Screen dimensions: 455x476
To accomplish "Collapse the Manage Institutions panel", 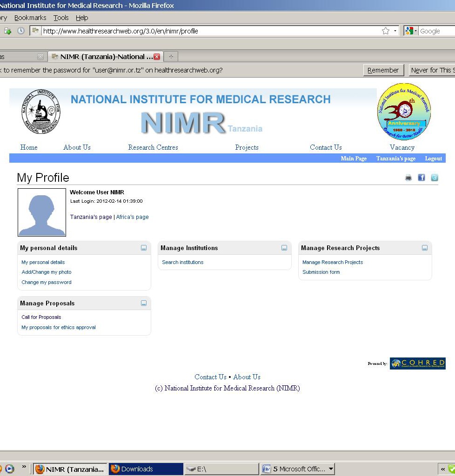I will [284, 248].
